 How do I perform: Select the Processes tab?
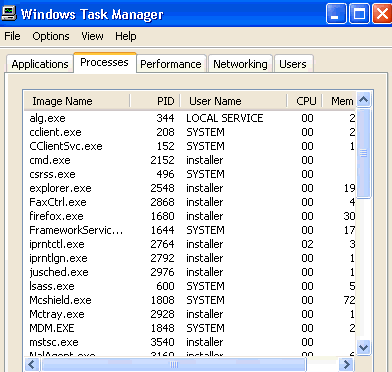104,62
